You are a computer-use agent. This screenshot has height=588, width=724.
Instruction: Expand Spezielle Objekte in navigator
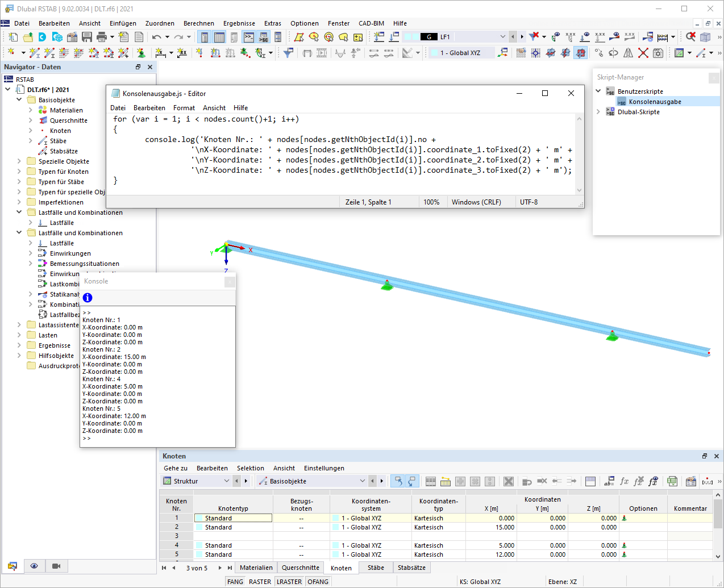pos(19,161)
